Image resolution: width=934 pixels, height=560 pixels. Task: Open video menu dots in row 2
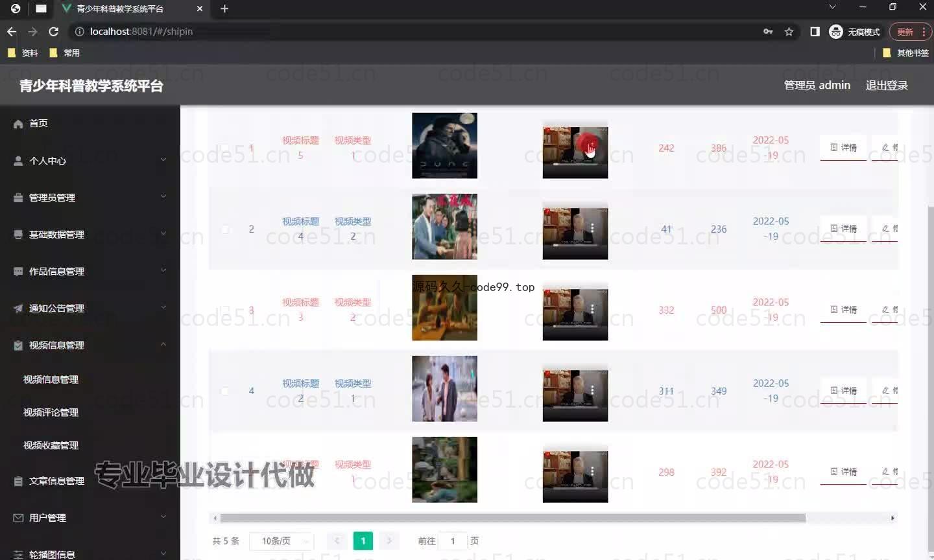(x=592, y=227)
